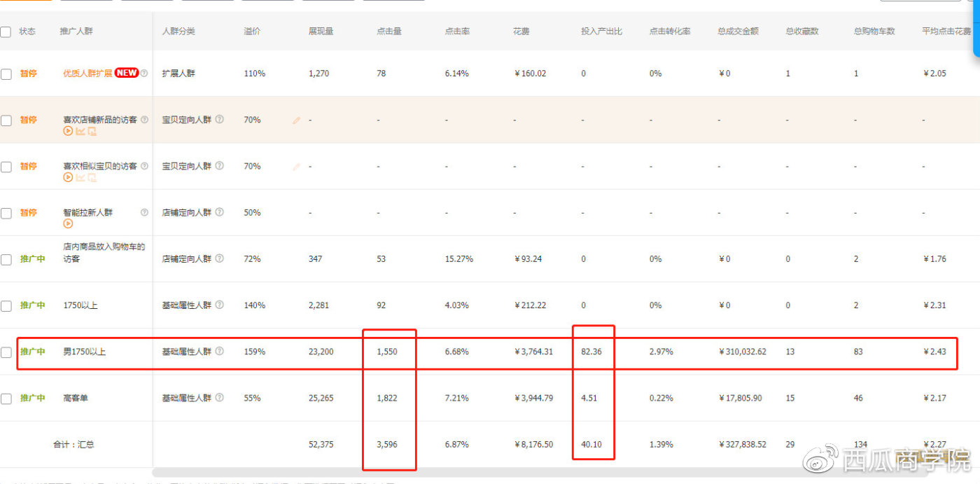Click help icon next to 智能拉新人群

(x=144, y=212)
